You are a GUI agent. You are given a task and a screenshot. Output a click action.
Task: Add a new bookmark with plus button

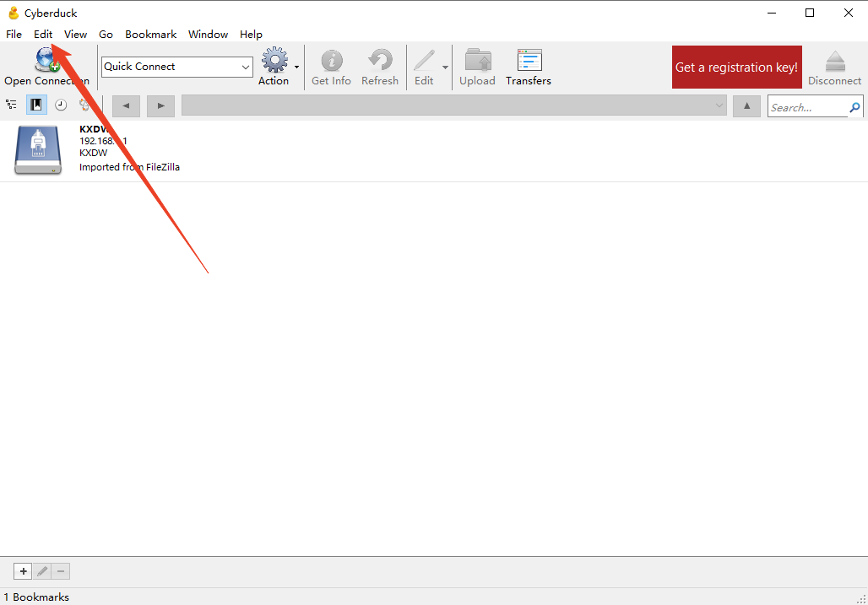[x=24, y=571]
